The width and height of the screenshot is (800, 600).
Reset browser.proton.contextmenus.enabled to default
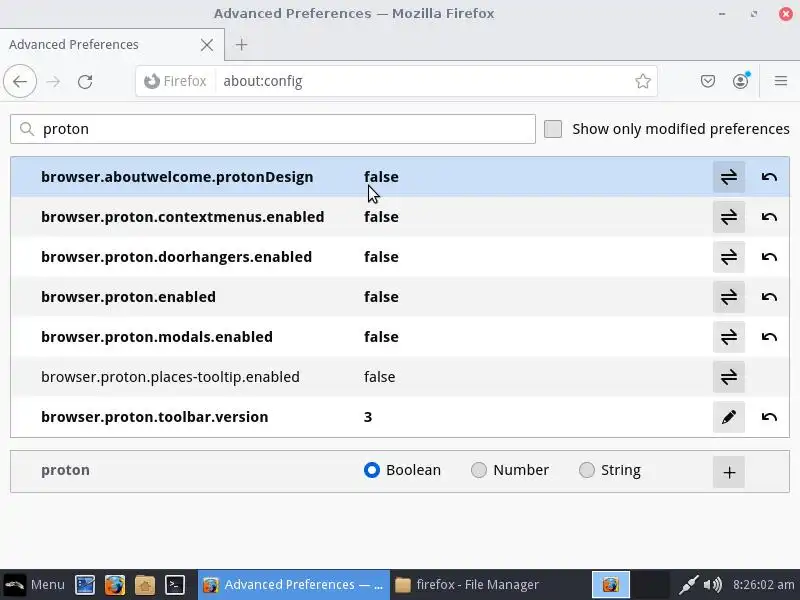click(x=769, y=217)
